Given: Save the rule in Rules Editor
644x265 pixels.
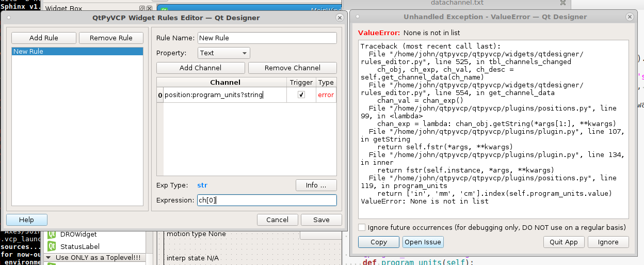Looking at the screenshot, I should [x=321, y=220].
